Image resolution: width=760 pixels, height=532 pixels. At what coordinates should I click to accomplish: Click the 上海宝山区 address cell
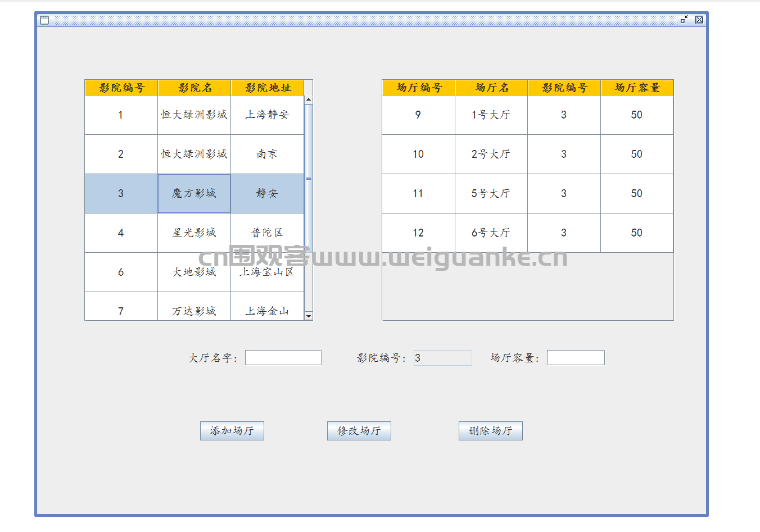(268, 272)
